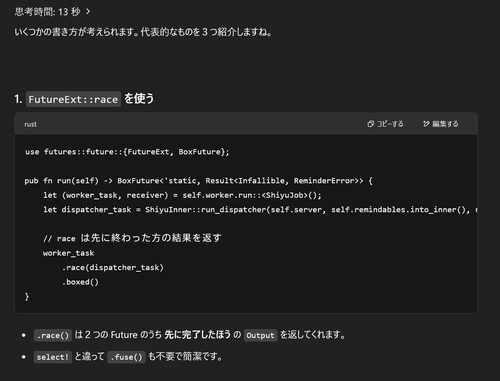Click the 思考時間: 13 秒 text
This screenshot has height=381, width=500.
point(48,12)
